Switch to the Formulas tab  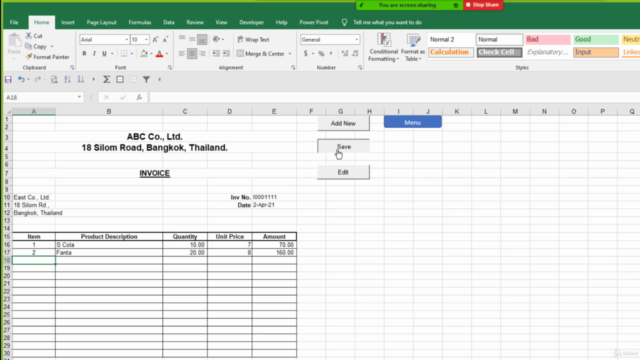pyautogui.click(x=140, y=22)
